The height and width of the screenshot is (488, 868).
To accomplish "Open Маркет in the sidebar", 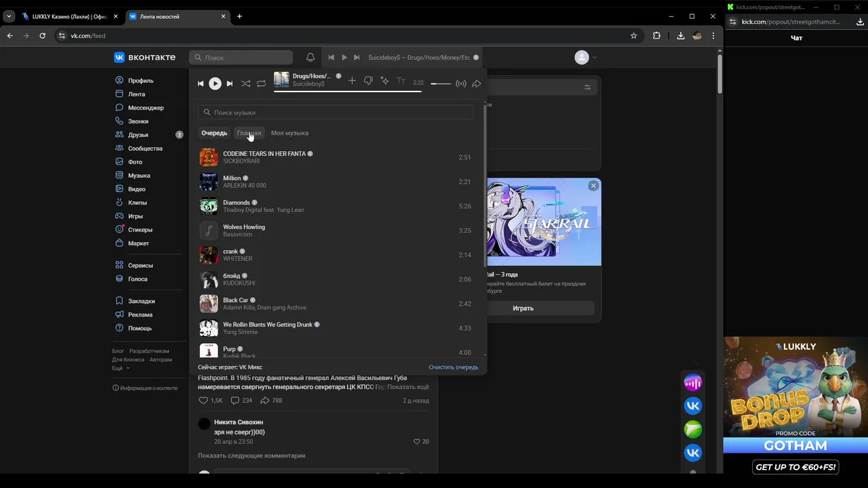I will coord(138,243).
